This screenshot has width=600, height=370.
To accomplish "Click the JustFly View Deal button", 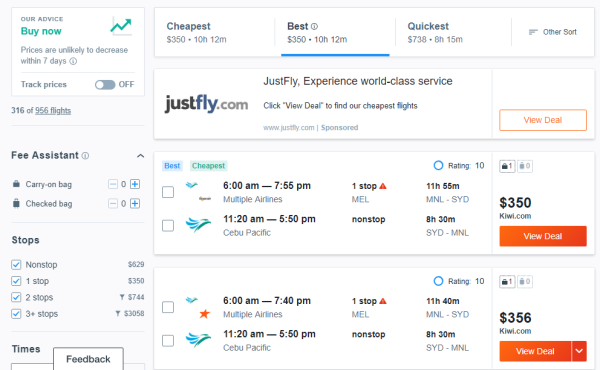I will pyautogui.click(x=543, y=120).
